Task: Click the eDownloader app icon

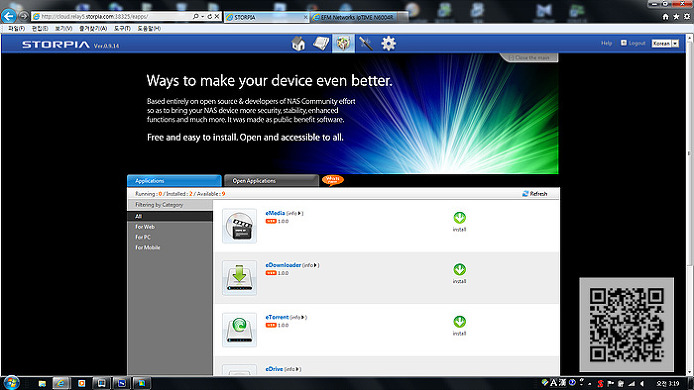Action: 239,278
